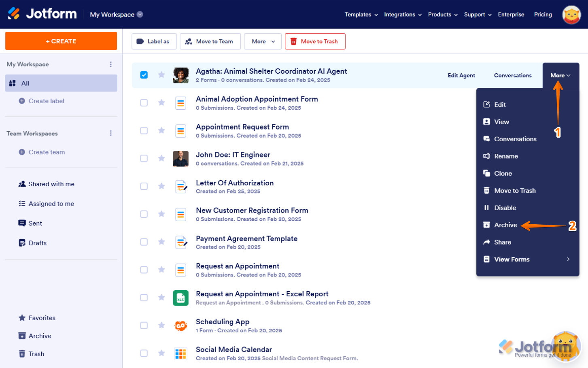Click the Jotform logo in the header

pos(42,14)
